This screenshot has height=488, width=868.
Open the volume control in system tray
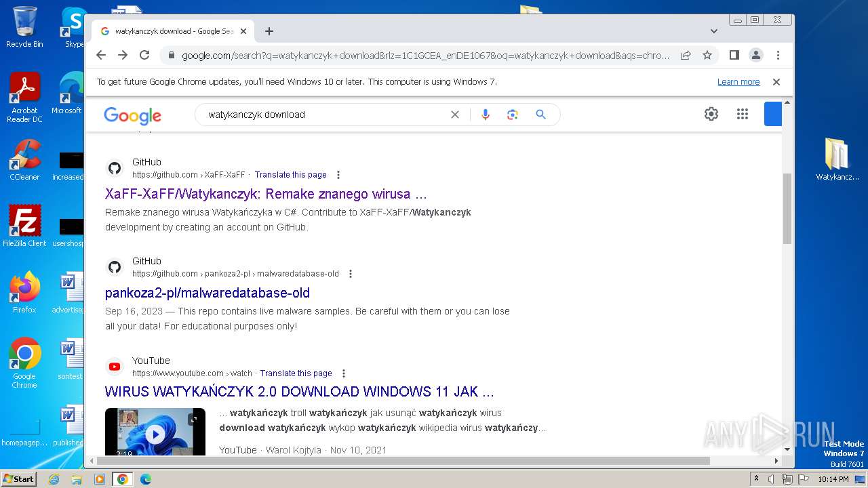[771, 479]
